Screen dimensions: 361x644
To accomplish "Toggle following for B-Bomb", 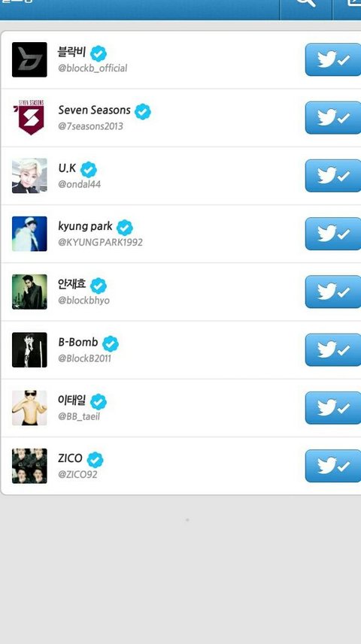I will click(333, 350).
